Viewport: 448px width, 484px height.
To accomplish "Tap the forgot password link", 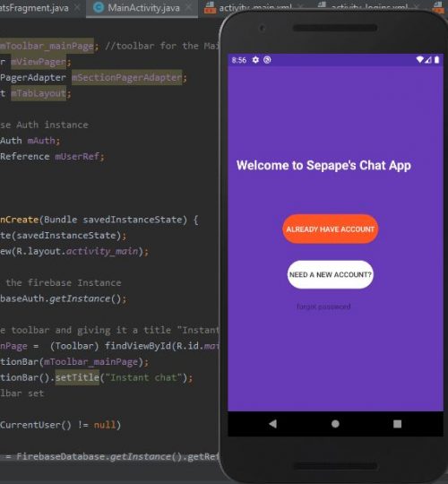I will point(323,307).
